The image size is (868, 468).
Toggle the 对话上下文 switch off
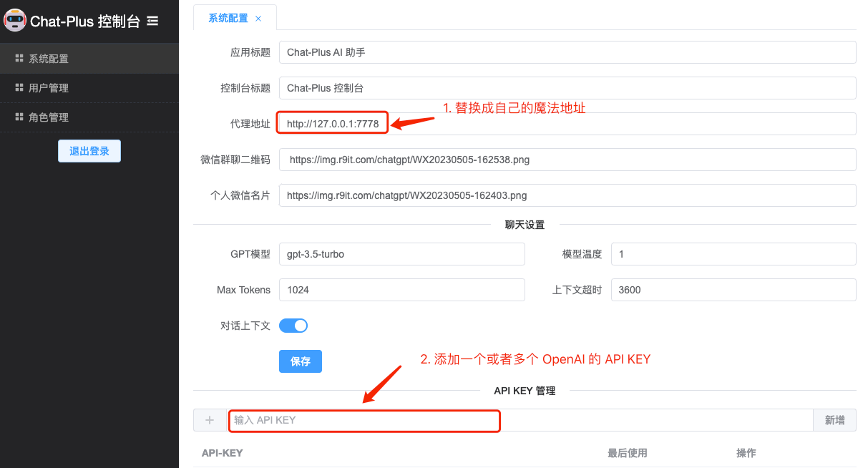pyautogui.click(x=293, y=326)
